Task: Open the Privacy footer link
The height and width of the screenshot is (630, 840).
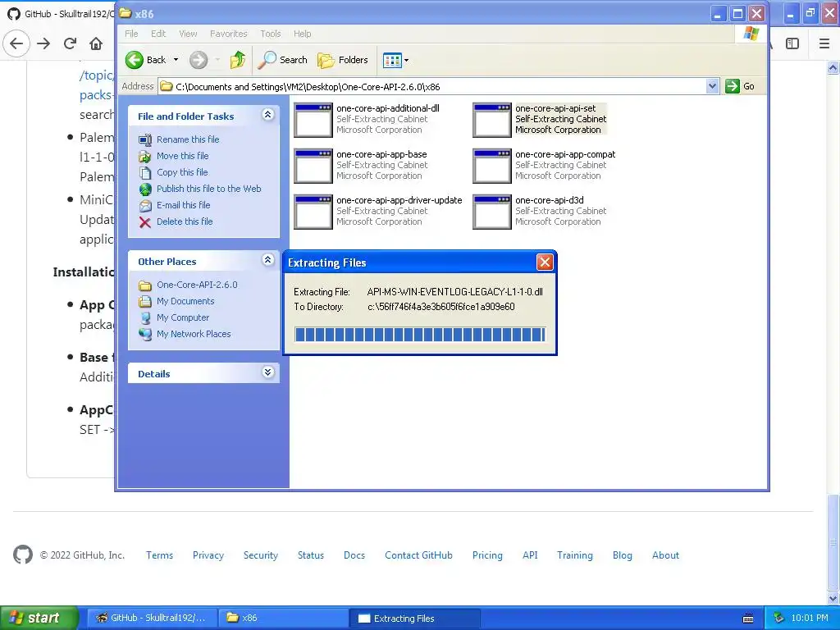Action: point(208,555)
